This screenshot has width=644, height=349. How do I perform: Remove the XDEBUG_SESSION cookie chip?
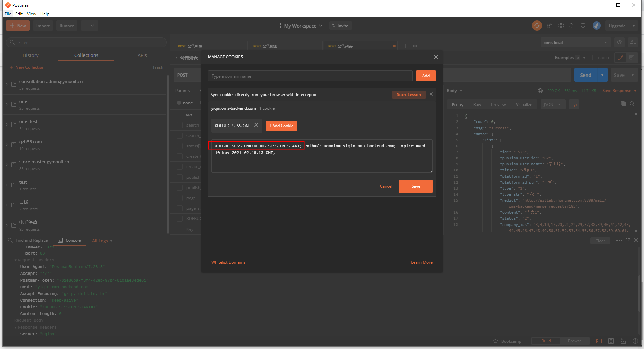[256, 125]
